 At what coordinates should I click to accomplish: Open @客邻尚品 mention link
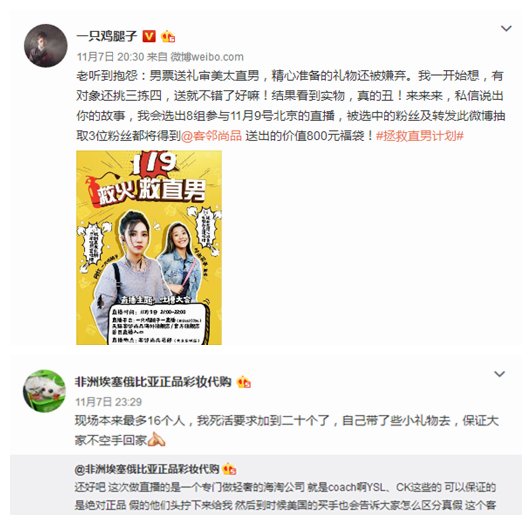211,136
